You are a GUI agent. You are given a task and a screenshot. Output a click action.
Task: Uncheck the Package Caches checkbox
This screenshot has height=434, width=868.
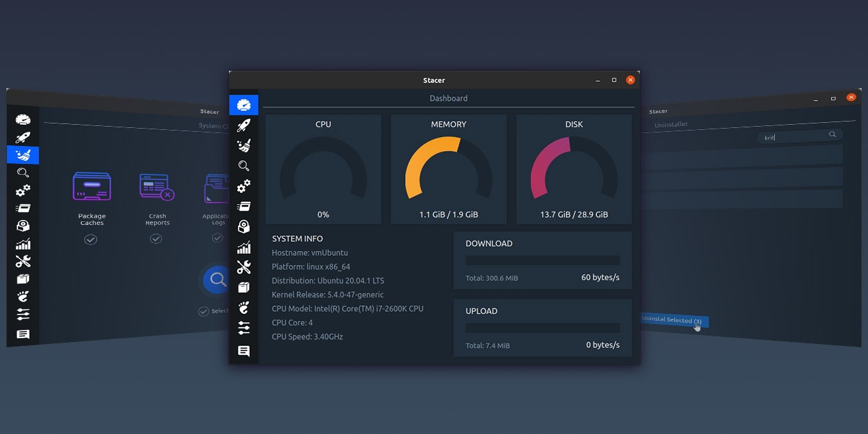point(91,239)
